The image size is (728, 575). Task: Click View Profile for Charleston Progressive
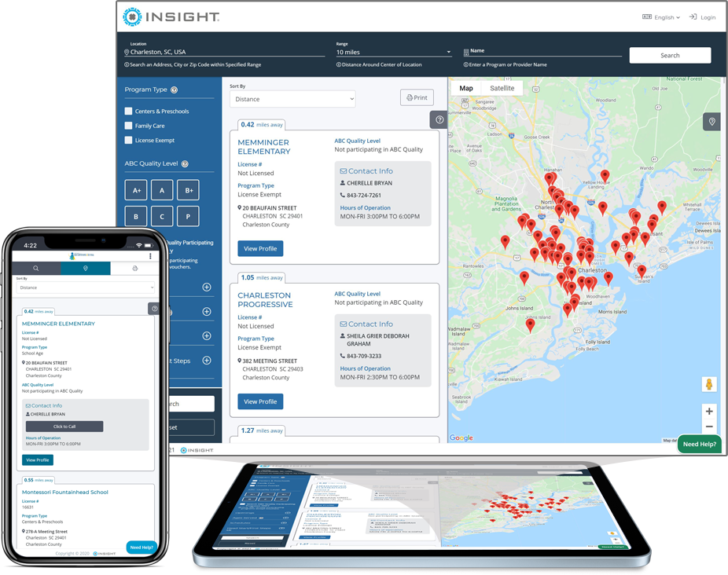click(260, 401)
